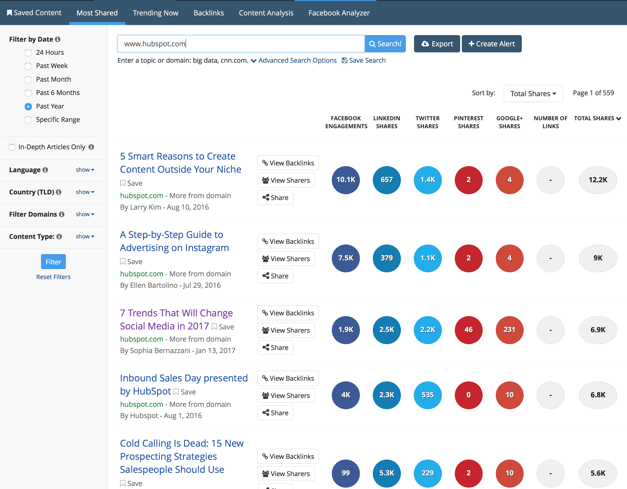Viewport: 627px width, 489px height.
Task: Save the Cold Calling Is Dead article
Action: tap(131, 483)
